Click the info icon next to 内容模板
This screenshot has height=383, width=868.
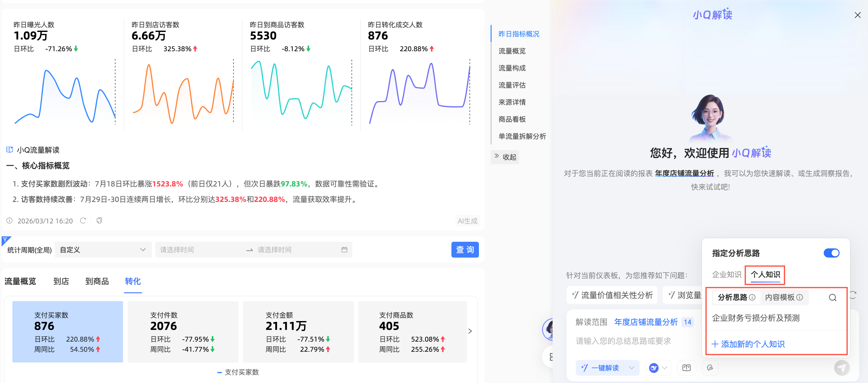coord(800,297)
